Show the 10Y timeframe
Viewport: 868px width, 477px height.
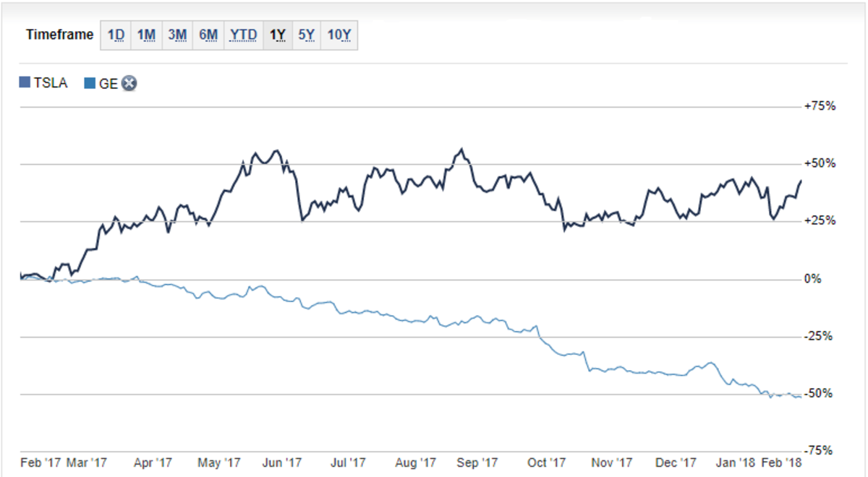tap(339, 34)
